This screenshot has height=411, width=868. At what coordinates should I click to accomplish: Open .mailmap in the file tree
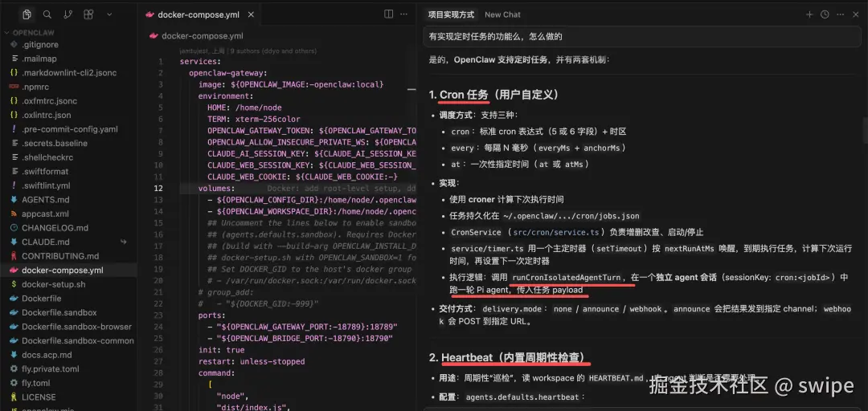tap(39, 59)
